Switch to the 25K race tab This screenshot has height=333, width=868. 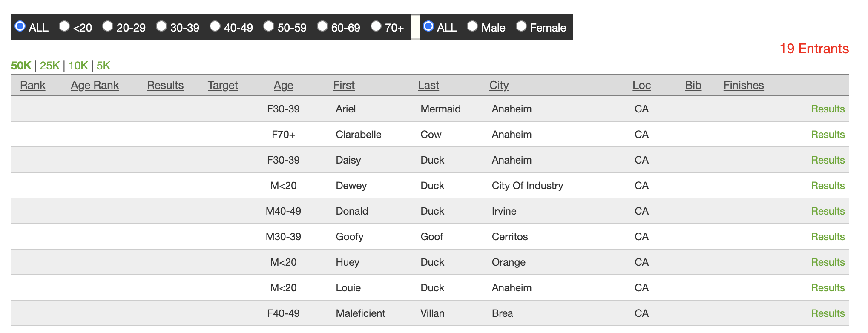[x=50, y=66]
